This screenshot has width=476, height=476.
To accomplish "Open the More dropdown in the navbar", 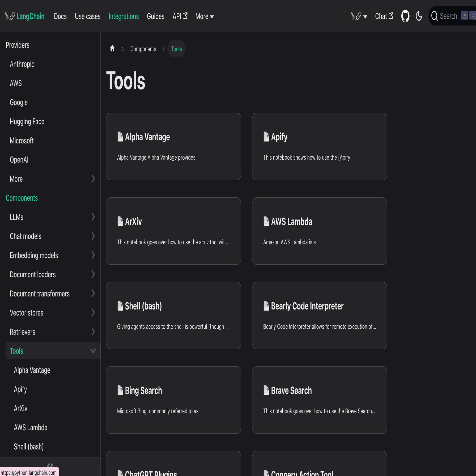I will point(205,16).
